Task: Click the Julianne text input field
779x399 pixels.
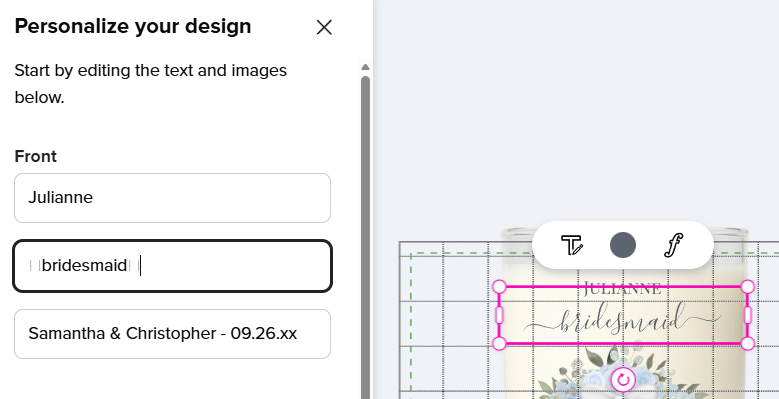Action: (x=172, y=198)
